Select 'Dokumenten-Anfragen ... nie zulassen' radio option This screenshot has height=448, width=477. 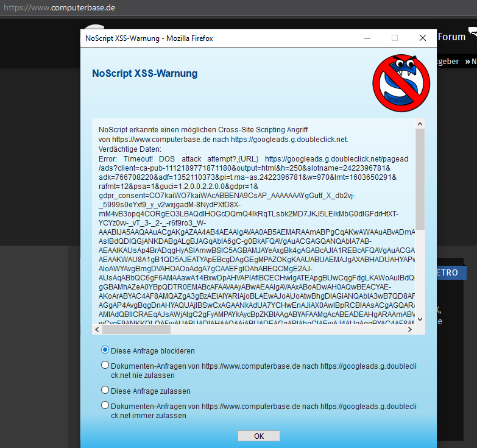pos(105,365)
